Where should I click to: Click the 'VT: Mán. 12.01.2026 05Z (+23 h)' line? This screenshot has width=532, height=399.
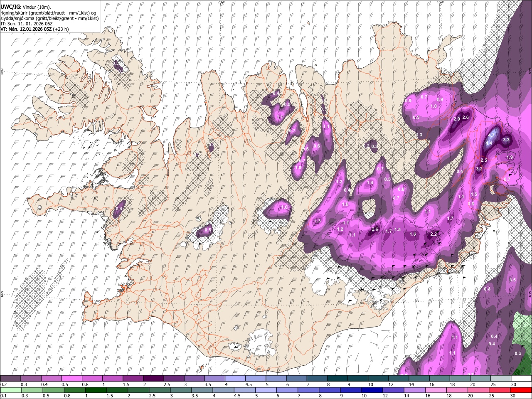(x=34, y=29)
